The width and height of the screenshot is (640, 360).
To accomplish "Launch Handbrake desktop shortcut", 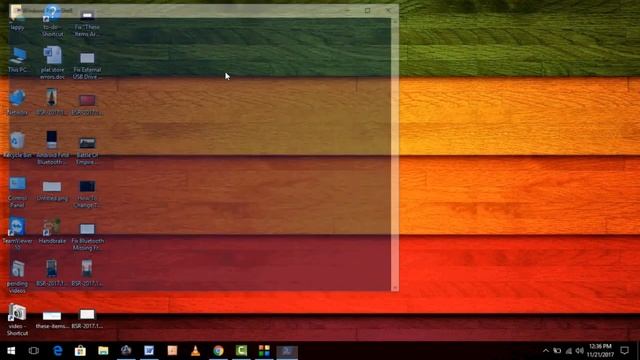I will tap(52, 231).
